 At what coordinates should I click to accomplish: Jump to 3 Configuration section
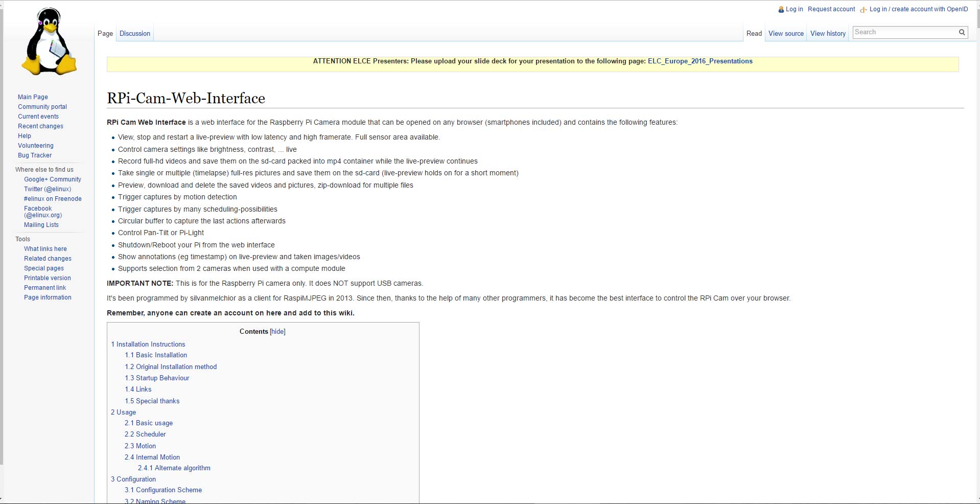[x=133, y=479]
